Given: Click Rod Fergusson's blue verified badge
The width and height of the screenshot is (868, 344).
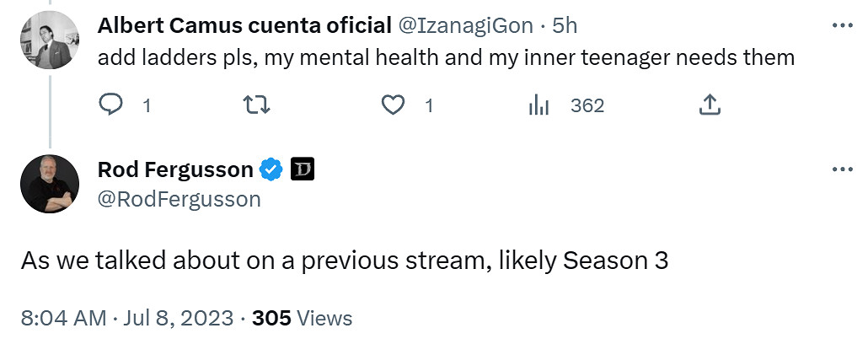Looking at the screenshot, I should pyautogui.click(x=271, y=170).
